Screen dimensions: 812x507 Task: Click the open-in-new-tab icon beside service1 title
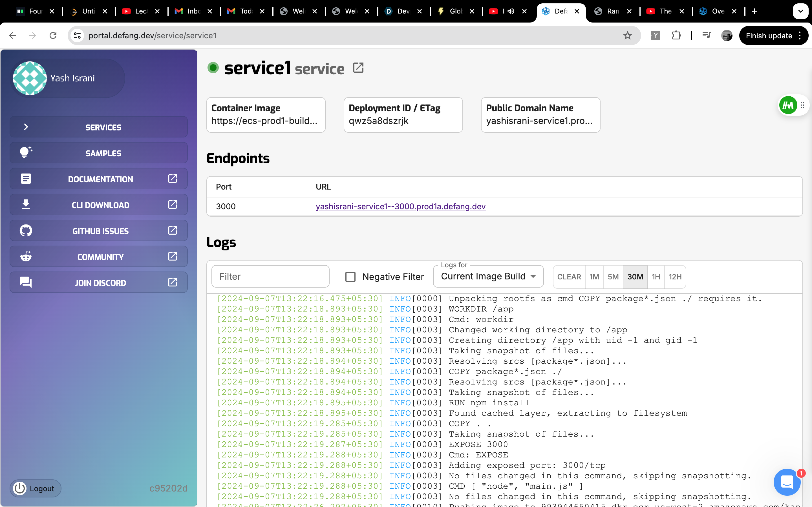[358, 68]
